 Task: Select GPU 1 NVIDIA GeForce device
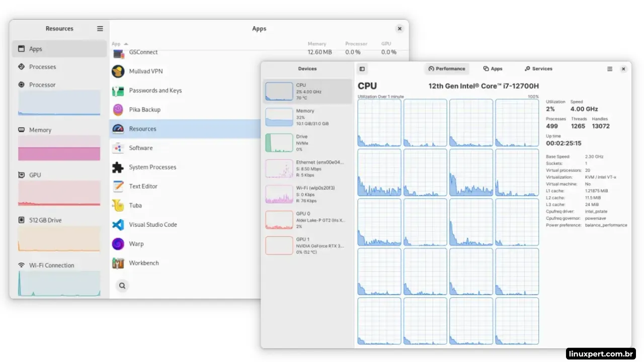(x=307, y=245)
